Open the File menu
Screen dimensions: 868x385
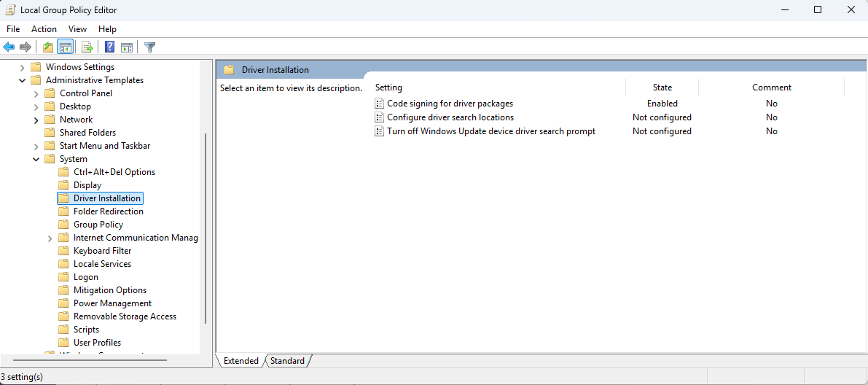(13, 29)
